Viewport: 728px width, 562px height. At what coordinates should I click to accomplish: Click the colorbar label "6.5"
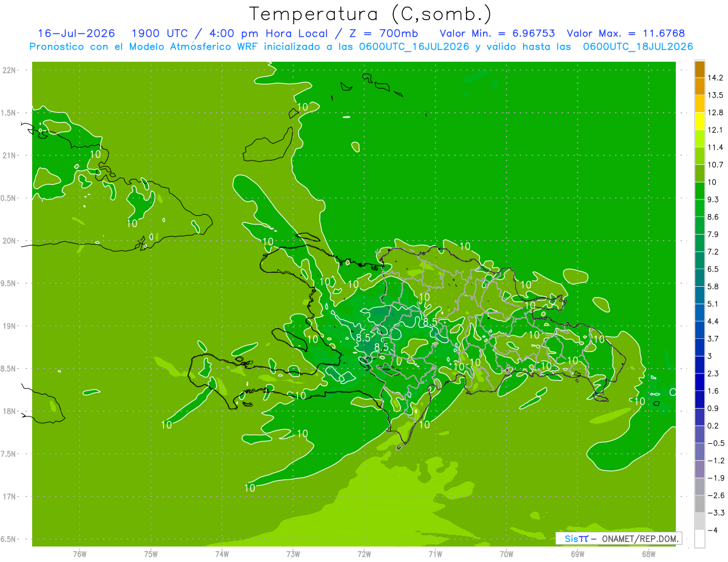(x=713, y=269)
